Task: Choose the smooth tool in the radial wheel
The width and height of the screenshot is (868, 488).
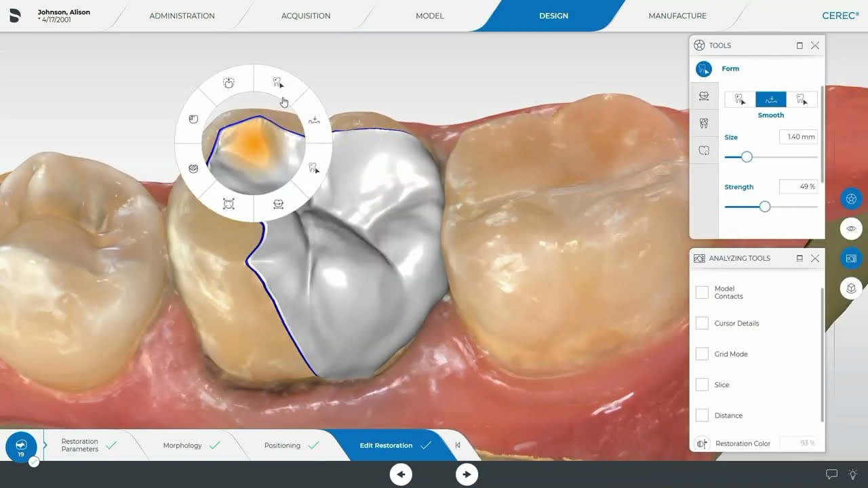Action: 314,120
